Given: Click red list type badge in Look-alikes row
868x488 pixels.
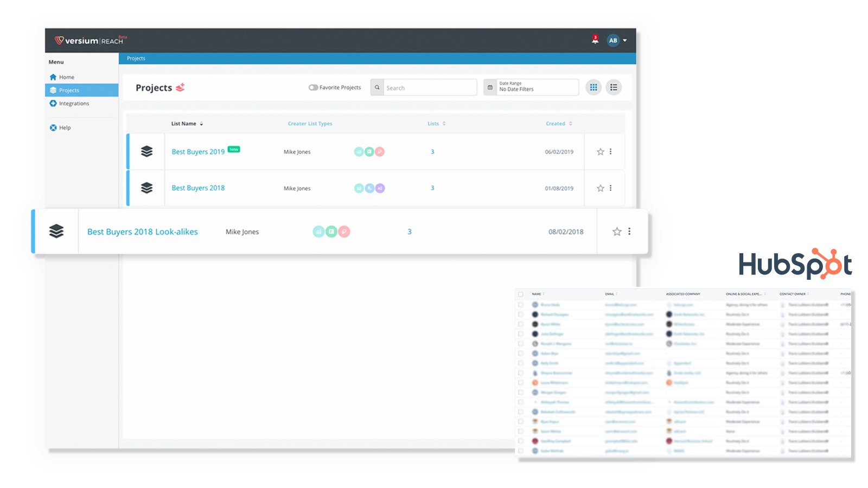Looking at the screenshot, I should click(344, 232).
